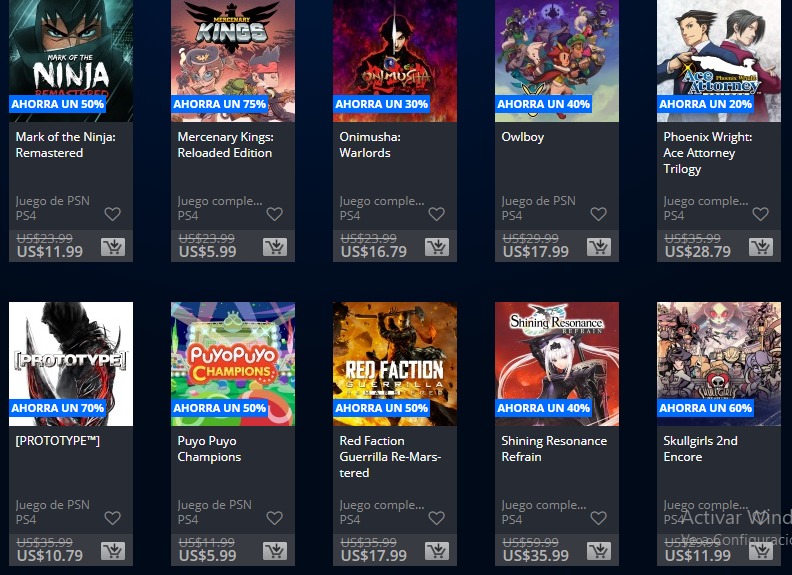The width and height of the screenshot is (792, 575).
Task: Open the Owlboy cover thumbnail
Action: tap(557, 61)
